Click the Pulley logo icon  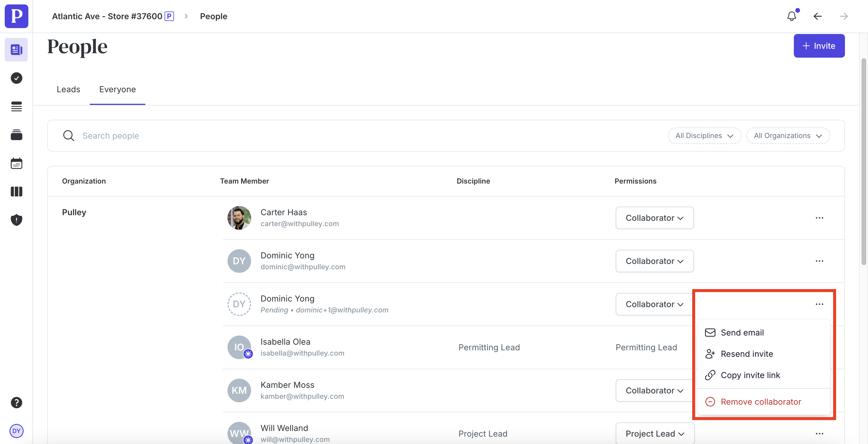(16, 16)
